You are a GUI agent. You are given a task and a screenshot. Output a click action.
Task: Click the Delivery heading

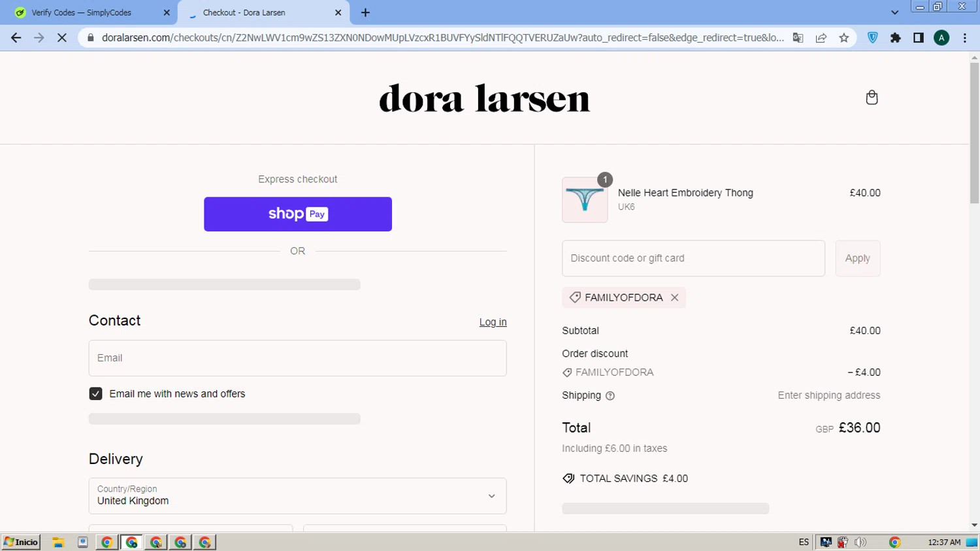[116, 459]
